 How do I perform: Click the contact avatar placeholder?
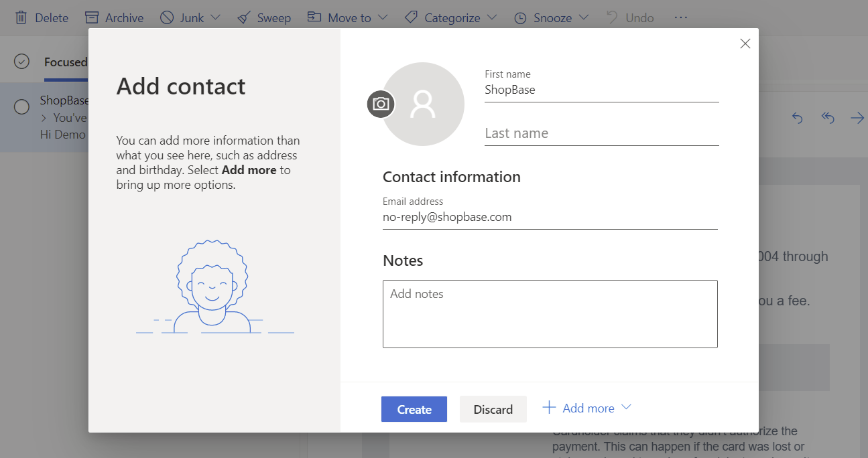click(423, 104)
